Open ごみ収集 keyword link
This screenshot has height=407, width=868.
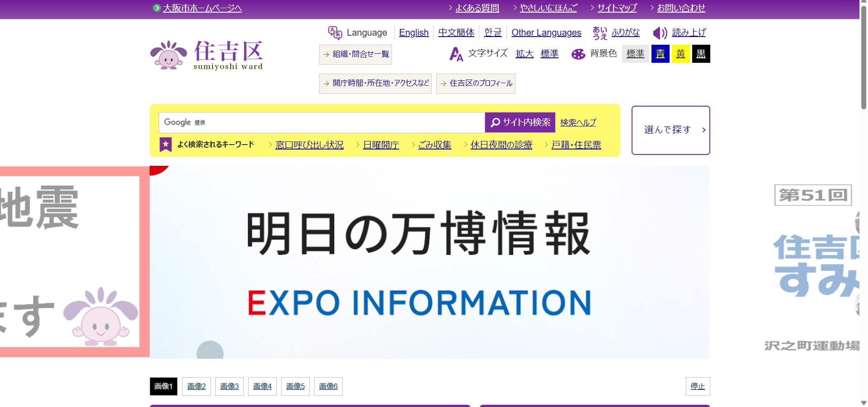(434, 145)
